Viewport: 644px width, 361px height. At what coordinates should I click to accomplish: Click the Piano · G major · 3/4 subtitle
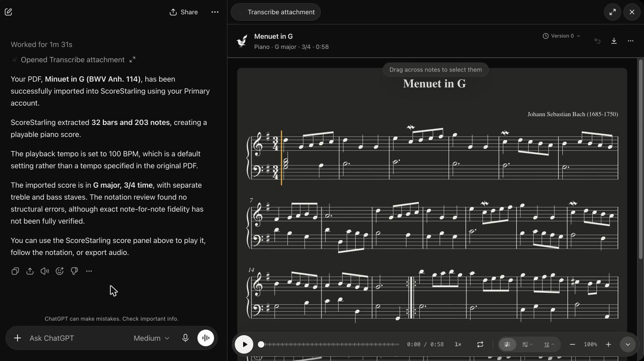click(292, 47)
